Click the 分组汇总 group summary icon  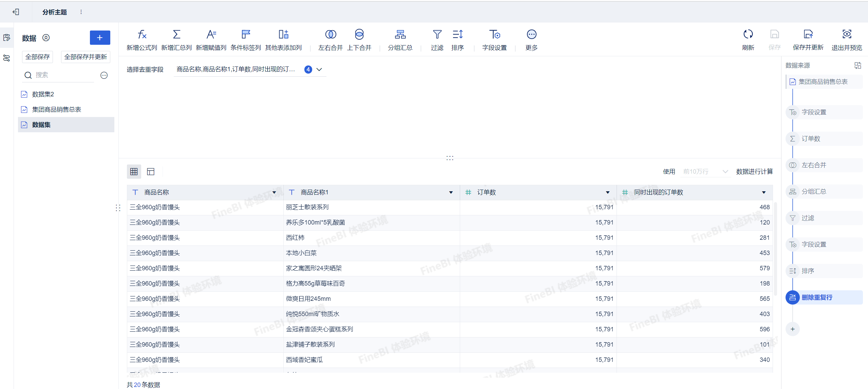[400, 34]
